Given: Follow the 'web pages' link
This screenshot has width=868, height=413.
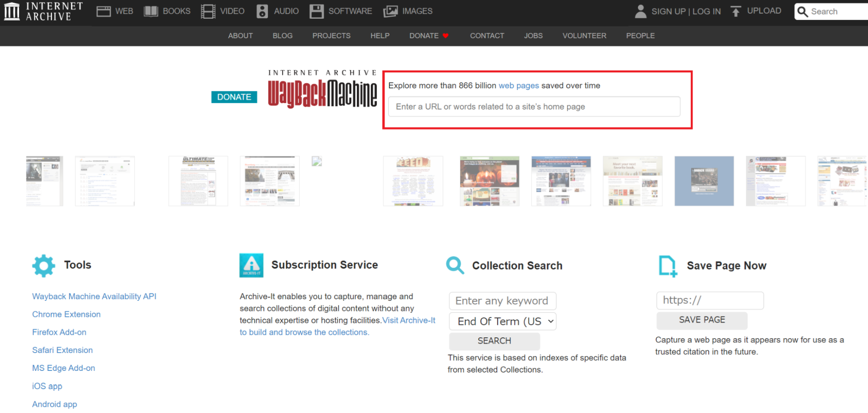Looking at the screenshot, I should coord(518,86).
